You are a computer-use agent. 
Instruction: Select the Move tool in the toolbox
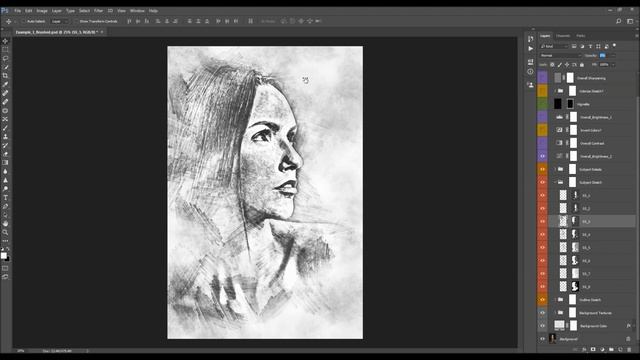click(5, 41)
